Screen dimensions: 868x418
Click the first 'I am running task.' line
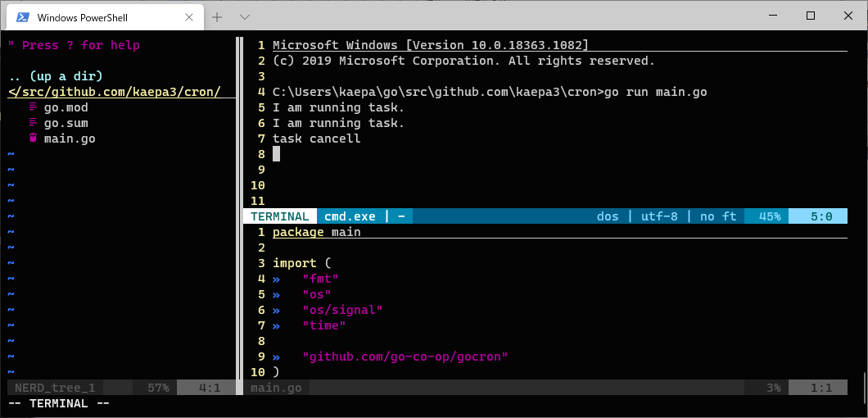point(339,107)
